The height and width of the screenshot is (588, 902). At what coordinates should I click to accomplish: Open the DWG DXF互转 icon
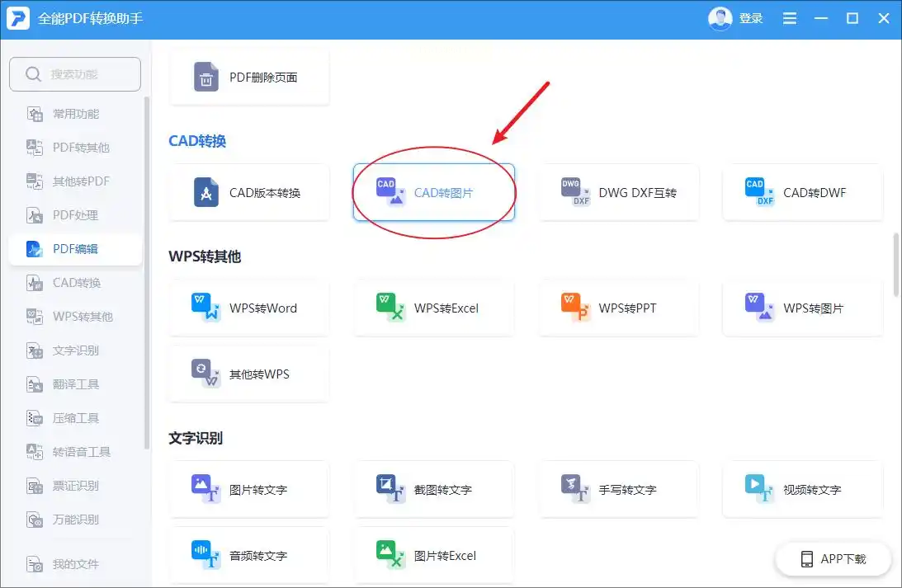[x=575, y=192]
